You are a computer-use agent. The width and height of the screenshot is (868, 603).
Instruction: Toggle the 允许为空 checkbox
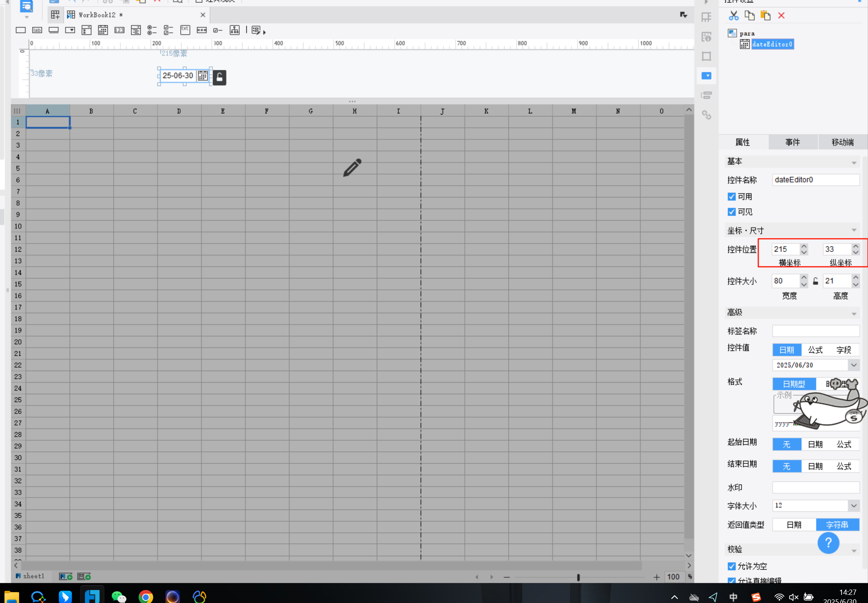pos(731,566)
